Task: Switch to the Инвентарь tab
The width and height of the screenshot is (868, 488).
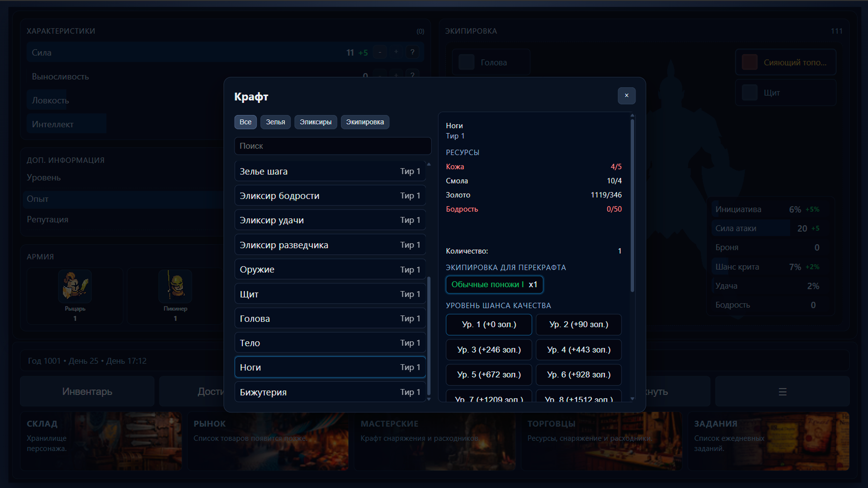Action: coord(87,391)
